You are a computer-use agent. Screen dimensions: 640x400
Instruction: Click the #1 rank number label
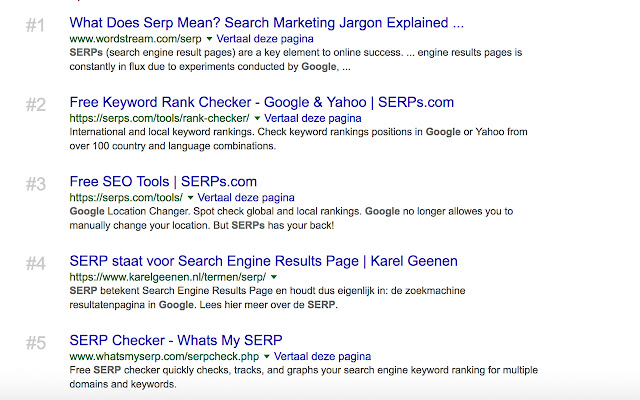pyautogui.click(x=35, y=25)
